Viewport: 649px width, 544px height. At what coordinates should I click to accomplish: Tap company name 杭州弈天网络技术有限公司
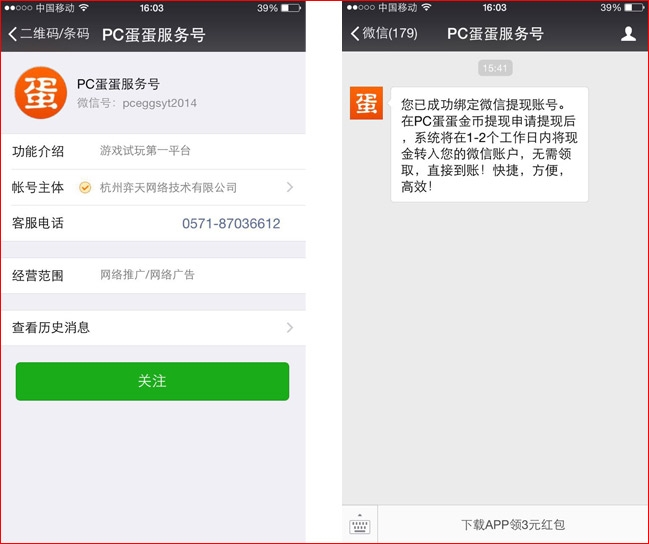click(x=168, y=188)
